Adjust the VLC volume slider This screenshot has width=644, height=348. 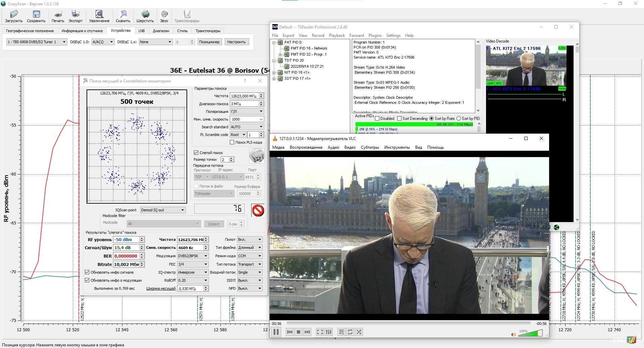pyautogui.click(x=530, y=333)
